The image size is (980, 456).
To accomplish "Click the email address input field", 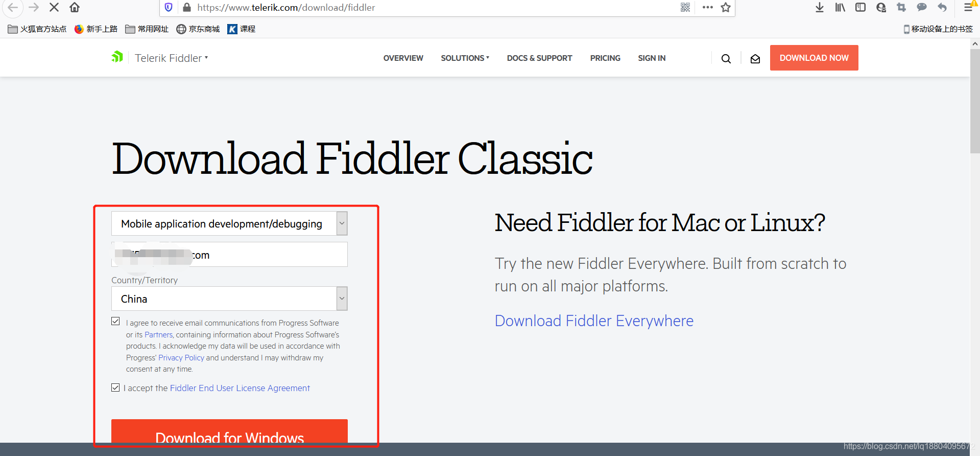I will pos(229,255).
